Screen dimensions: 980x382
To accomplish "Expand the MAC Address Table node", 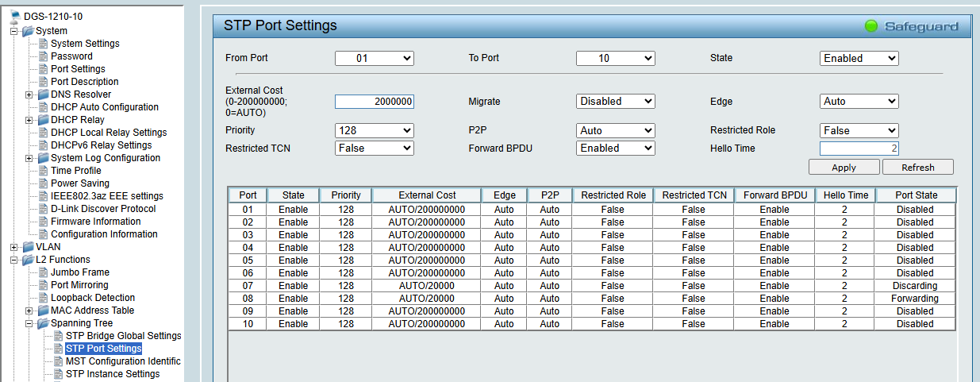I will tap(29, 311).
